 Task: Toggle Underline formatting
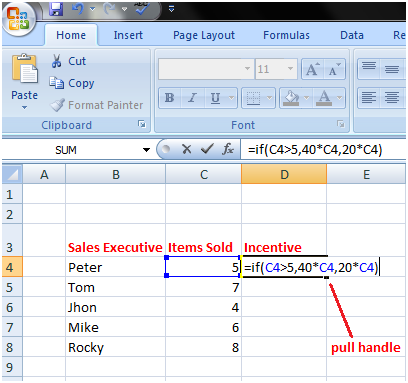[215, 98]
